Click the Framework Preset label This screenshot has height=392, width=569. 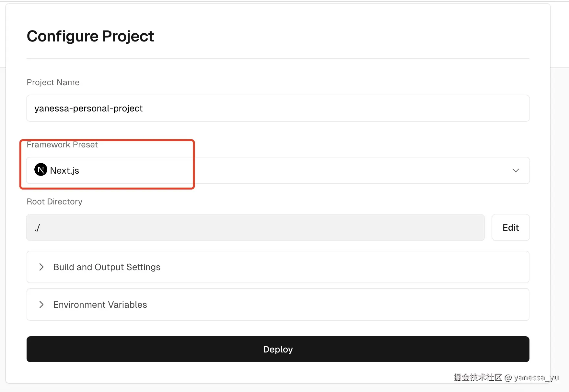pyautogui.click(x=62, y=144)
